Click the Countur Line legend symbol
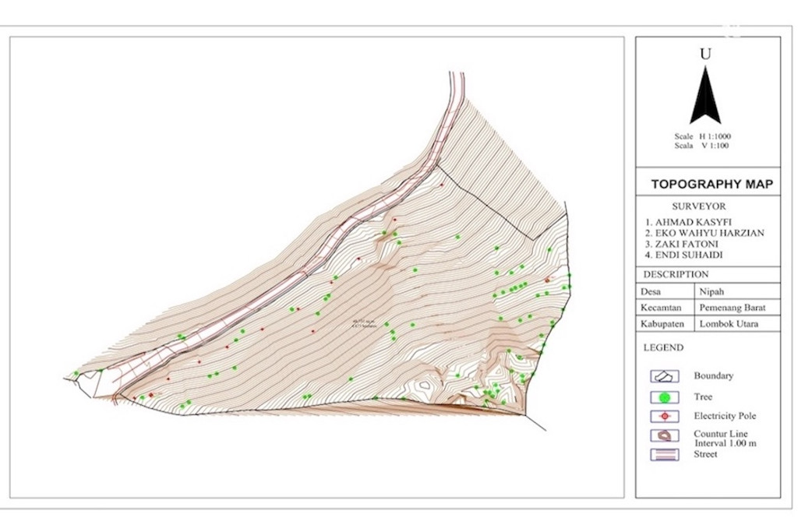 pyautogui.click(x=664, y=436)
